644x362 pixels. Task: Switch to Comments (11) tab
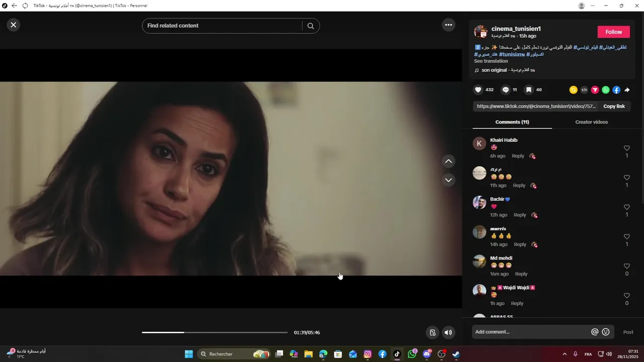512,122
